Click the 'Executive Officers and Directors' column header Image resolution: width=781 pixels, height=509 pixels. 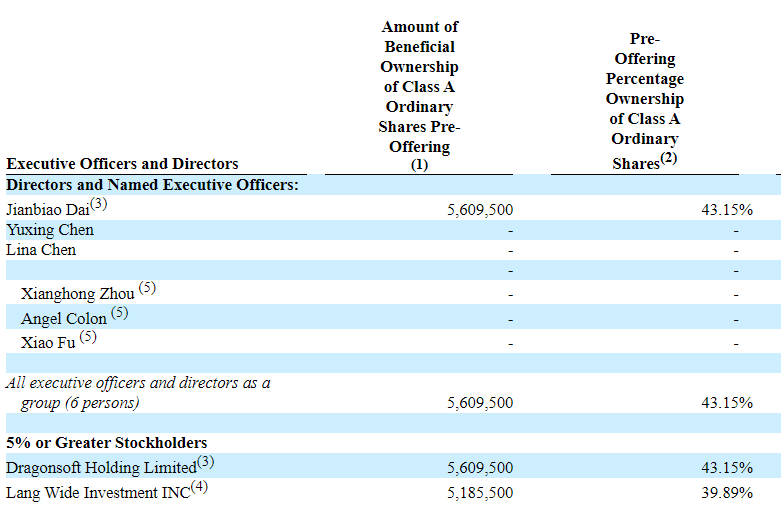click(122, 164)
